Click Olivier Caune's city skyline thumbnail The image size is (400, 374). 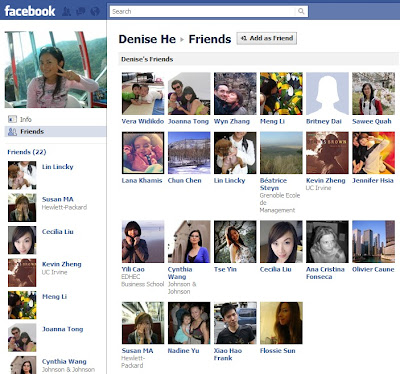(373, 241)
